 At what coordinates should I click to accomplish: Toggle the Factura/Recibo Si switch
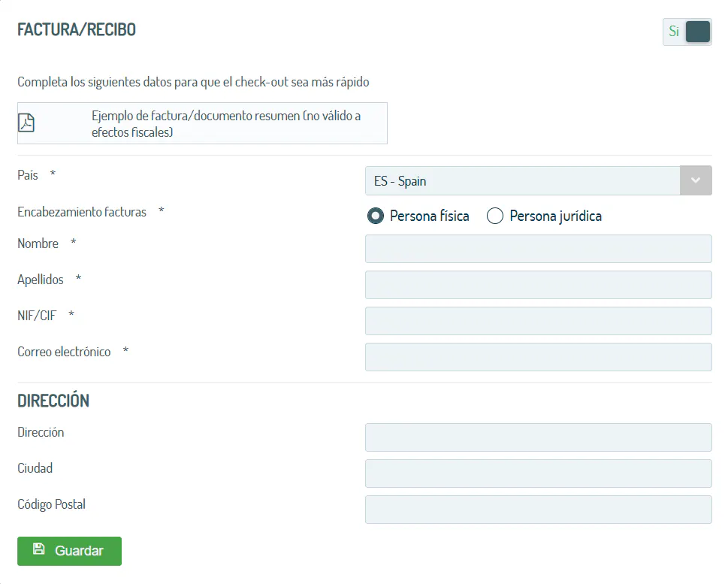(x=687, y=32)
